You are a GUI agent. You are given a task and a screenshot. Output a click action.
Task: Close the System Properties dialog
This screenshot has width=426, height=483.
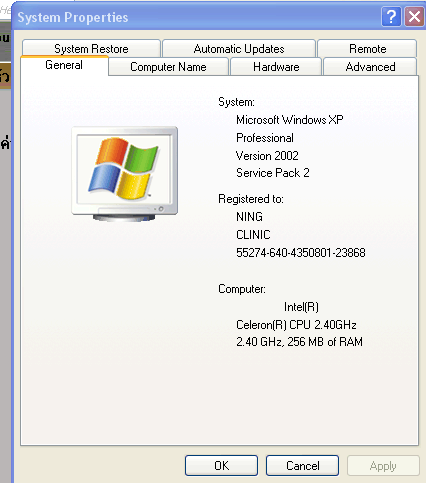tap(414, 16)
